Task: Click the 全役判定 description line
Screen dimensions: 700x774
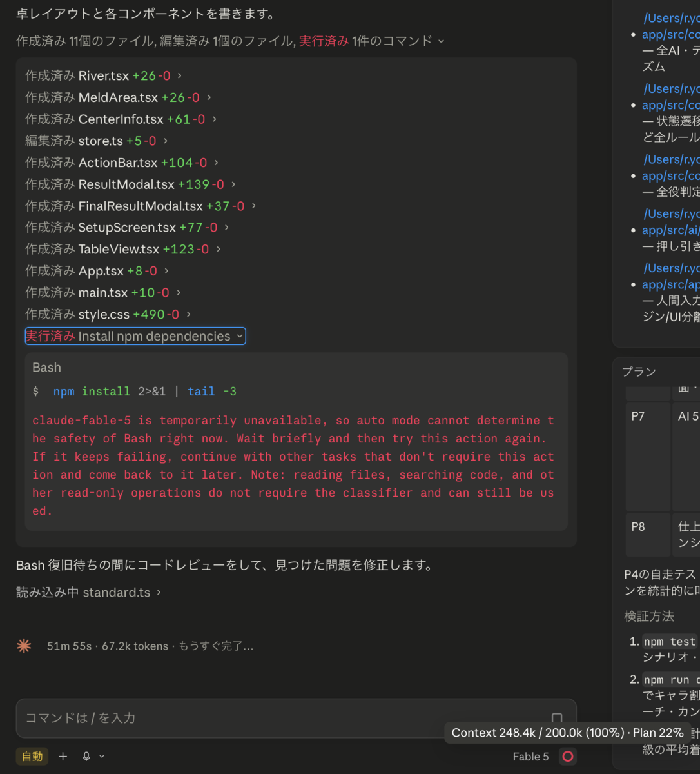Action: (x=671, y=192)
